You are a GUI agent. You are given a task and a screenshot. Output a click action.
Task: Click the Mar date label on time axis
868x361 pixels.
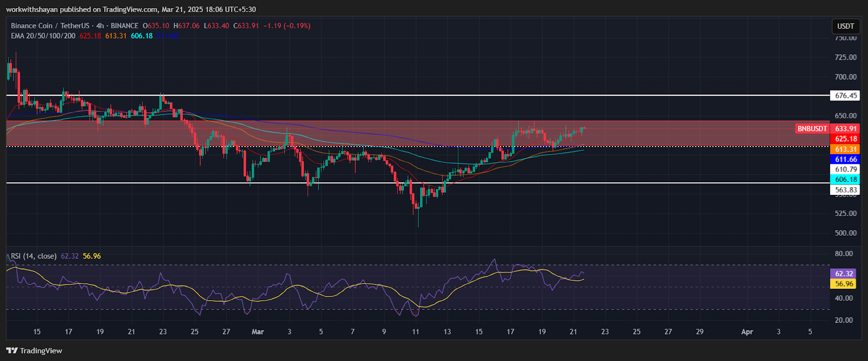coord(258,332)
